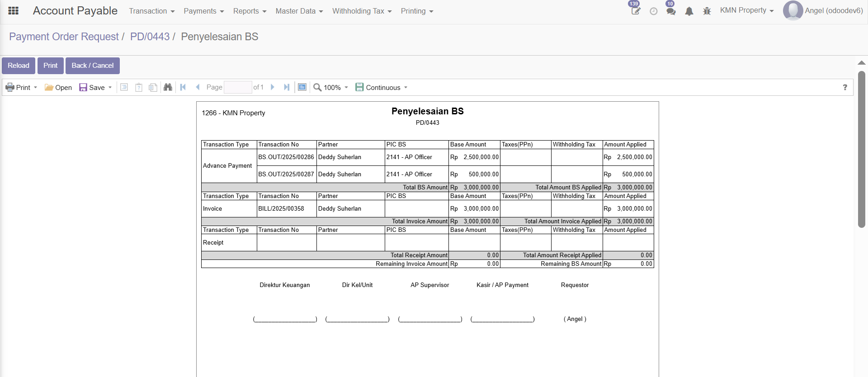
Task: Open the Printing menu
Action: click(x=417, y=11)
